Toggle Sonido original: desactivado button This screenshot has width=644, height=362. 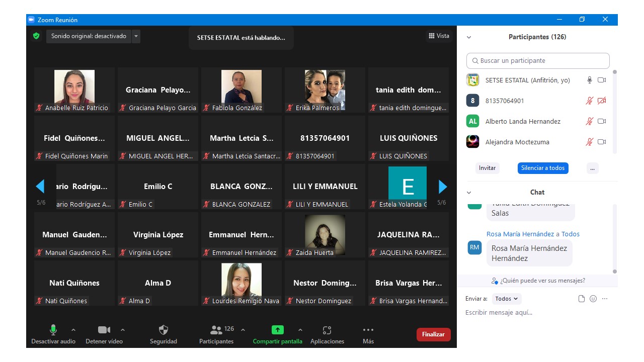(x=89, y=36)
